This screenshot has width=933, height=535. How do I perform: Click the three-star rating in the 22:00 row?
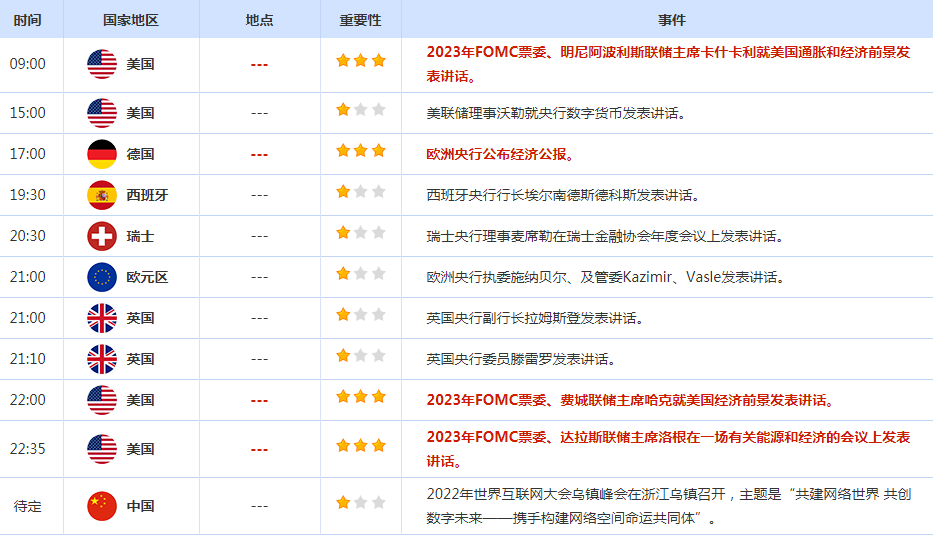361,397
